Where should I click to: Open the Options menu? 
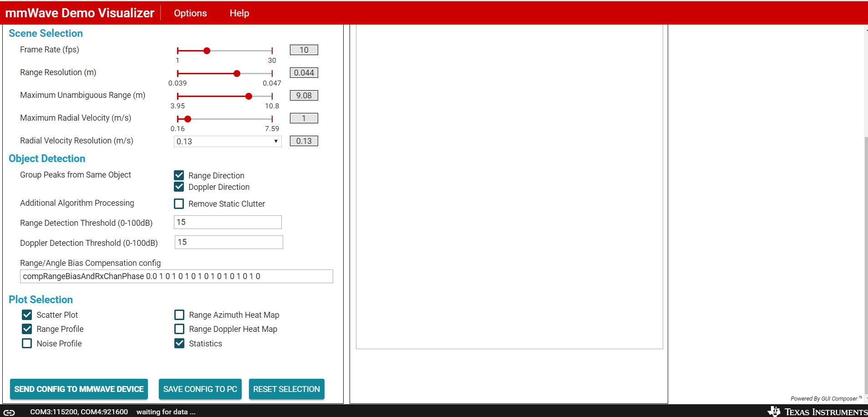[x=190, y=13]
